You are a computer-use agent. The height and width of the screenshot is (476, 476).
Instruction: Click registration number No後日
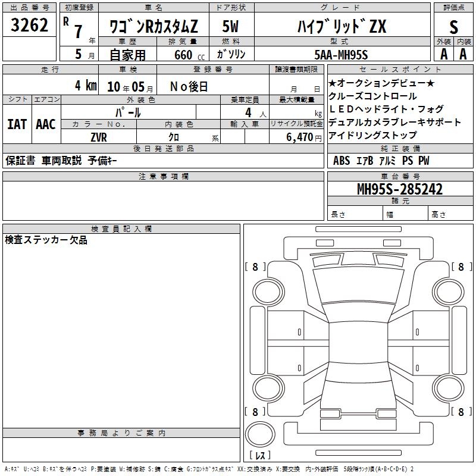[189, 86]
